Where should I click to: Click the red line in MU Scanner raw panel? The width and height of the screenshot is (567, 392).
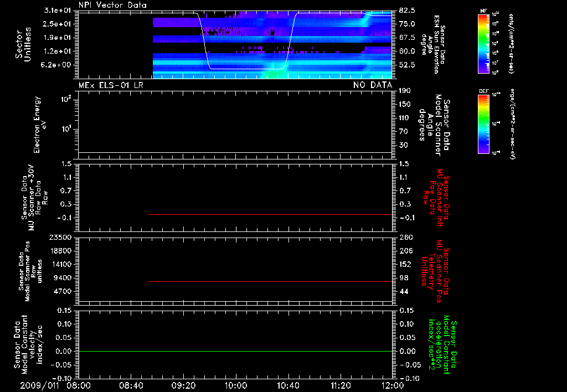click(270, 214)
